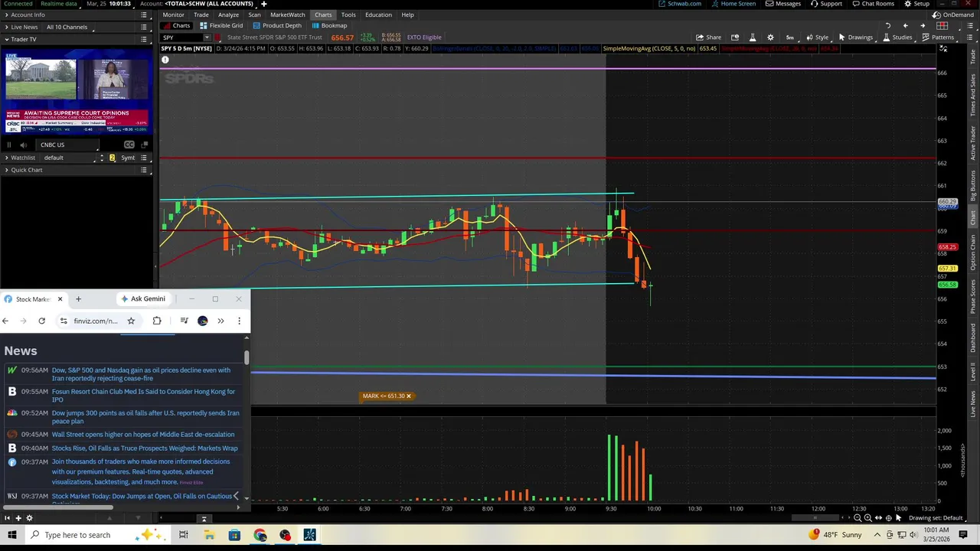Open the 09:45AM Wall Street opens higher headline
This screenshot has height=551, width=980.
(x=143, y=435)
